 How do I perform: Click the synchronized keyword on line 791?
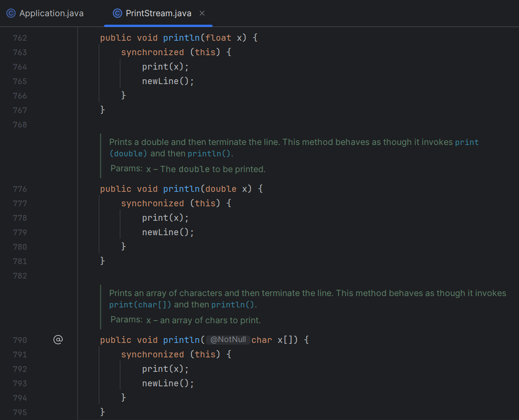coord(152,354)
